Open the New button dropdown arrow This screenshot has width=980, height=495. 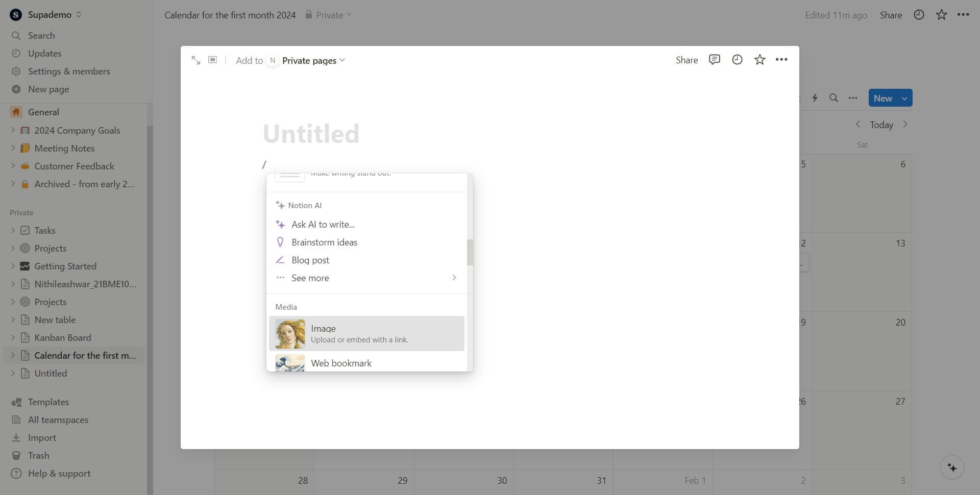point(904,97)
